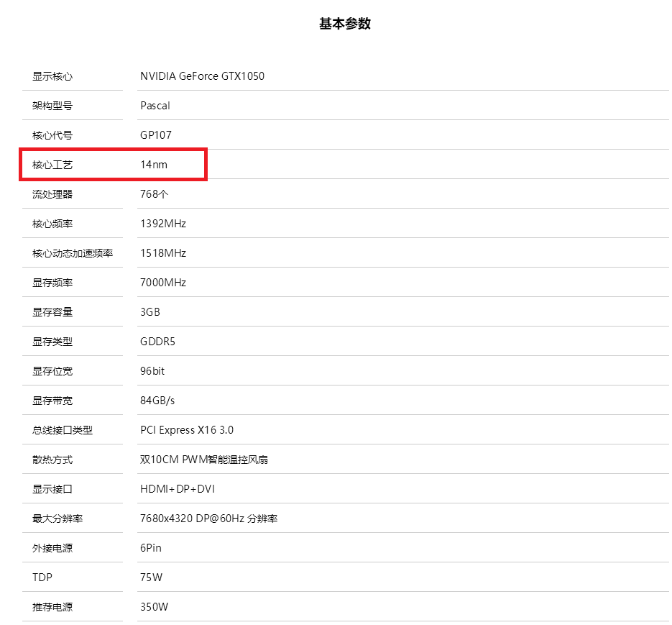This screenshot has height=625, width=672.
Task: Select the 显存容量 label
Action: 52,312
